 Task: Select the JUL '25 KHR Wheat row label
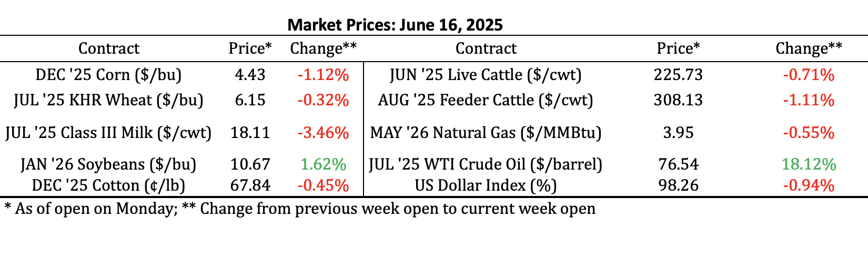point(108,100)
